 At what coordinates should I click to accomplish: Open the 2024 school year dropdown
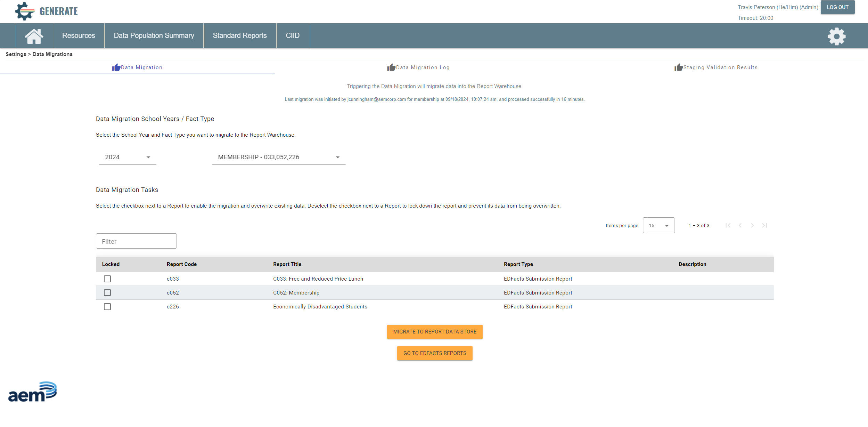click(128, 157)
